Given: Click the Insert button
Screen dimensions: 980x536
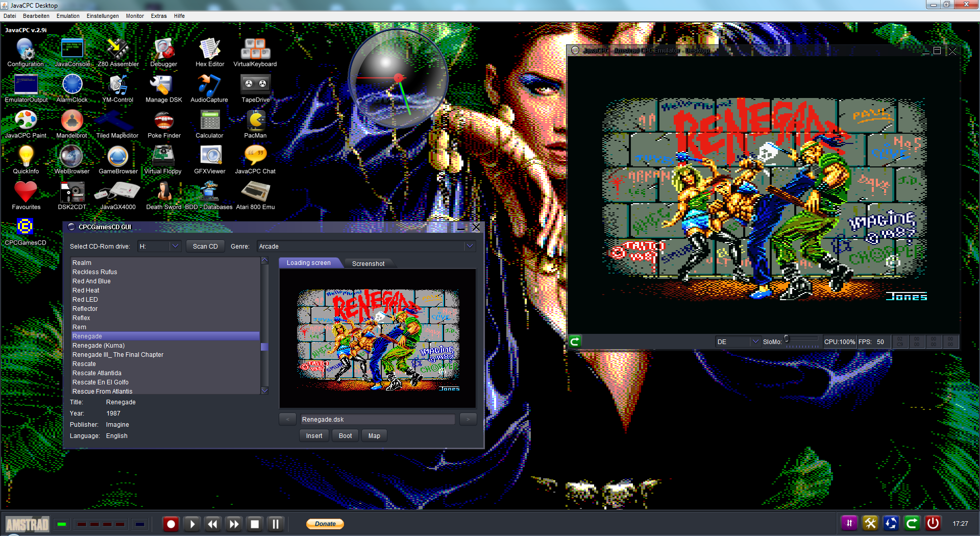Looking at the screenshot, I should [x=314, y=436].
